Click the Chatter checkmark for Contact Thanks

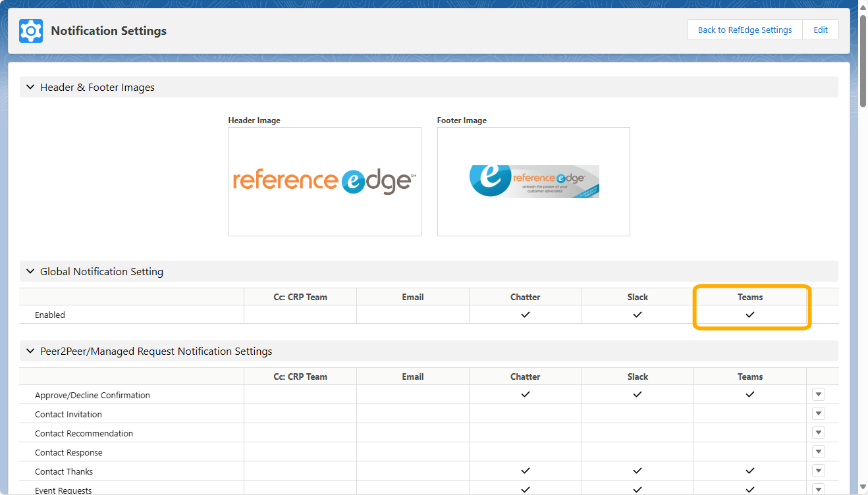coord(525,471)
